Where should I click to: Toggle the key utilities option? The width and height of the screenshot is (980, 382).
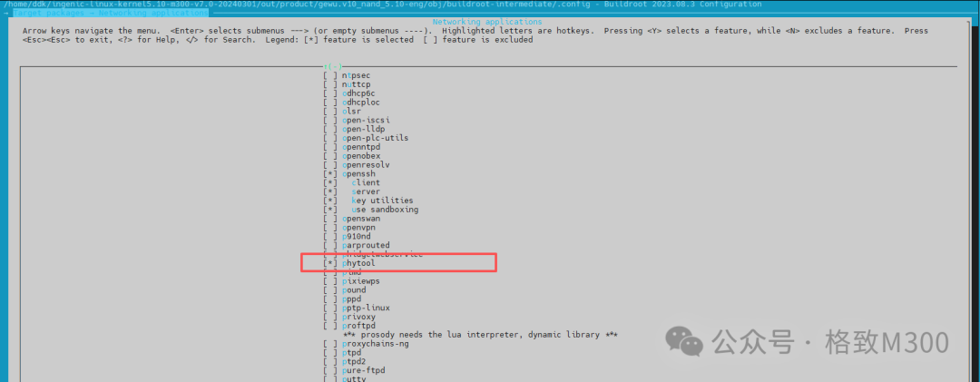330,201
